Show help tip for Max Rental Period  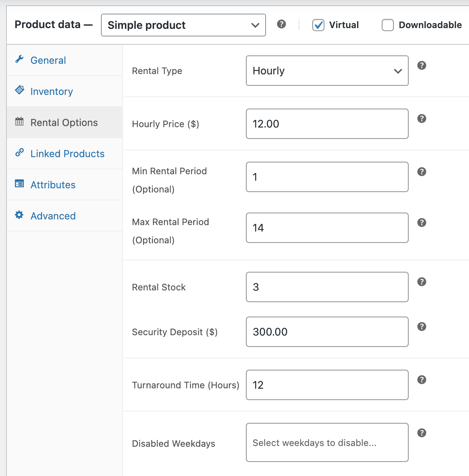[422, 222]
